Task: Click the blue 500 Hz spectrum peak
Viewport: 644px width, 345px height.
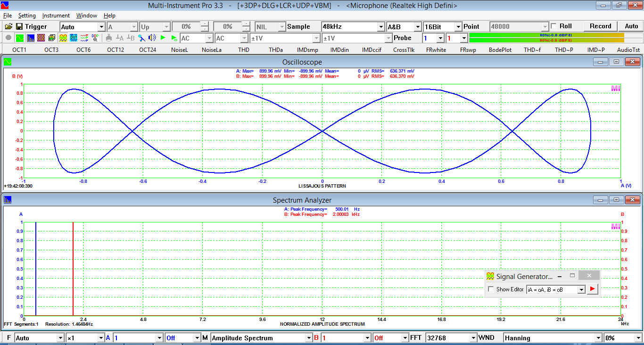Action: [36, 269]
